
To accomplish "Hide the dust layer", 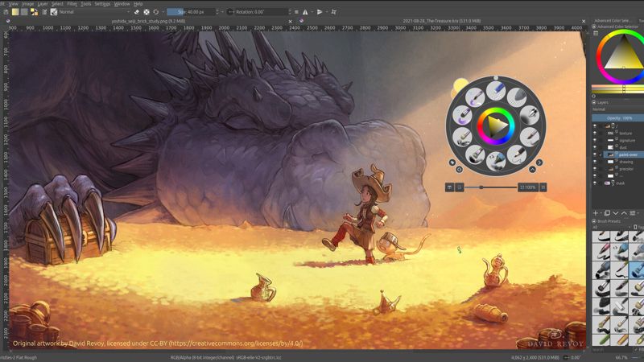I will (595, 147).
